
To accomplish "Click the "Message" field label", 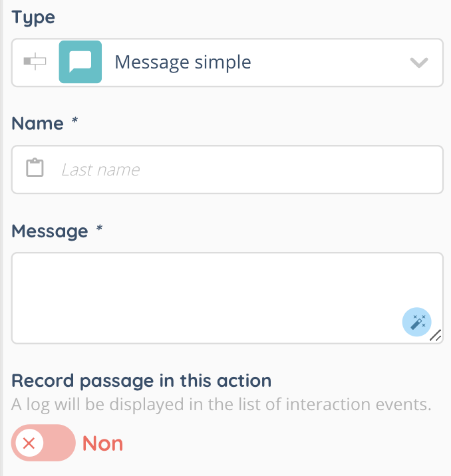I will [x=50, y=231].
